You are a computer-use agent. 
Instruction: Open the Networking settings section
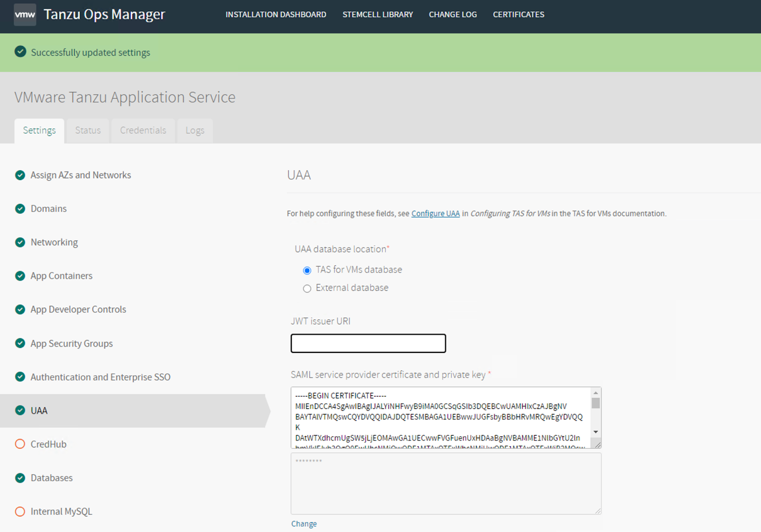click(x=54, y=242)
